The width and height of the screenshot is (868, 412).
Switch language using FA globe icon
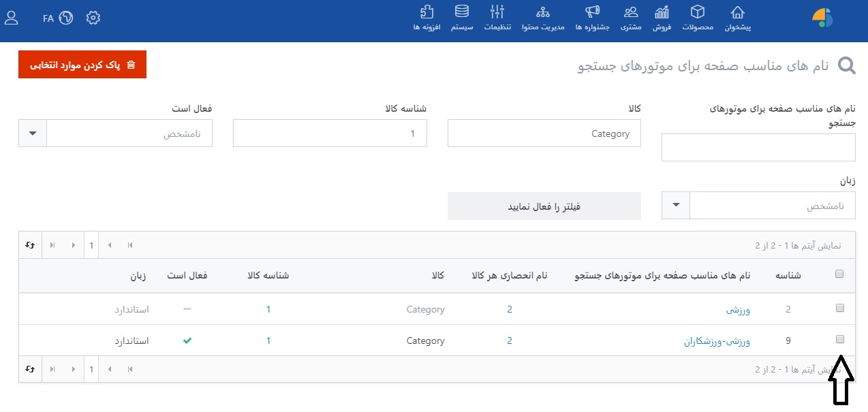coord(58,18)
